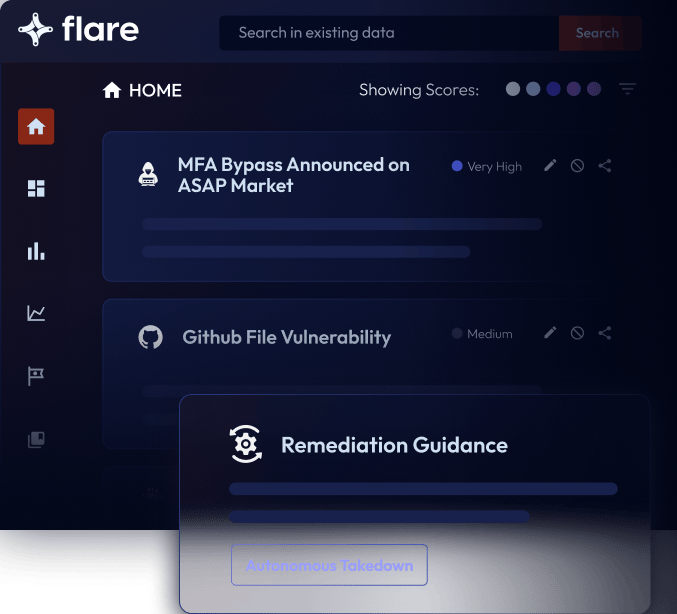Ignore the Github File Vulnerability alert
The height and width of the screenshot is (614, 677).
click(x=577, y=333)
